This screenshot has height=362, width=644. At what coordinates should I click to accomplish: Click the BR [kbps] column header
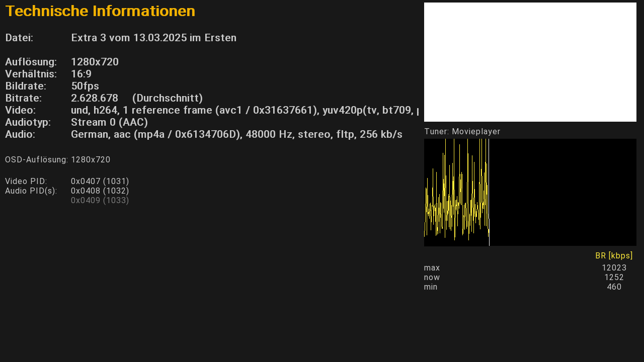point(614,256)
